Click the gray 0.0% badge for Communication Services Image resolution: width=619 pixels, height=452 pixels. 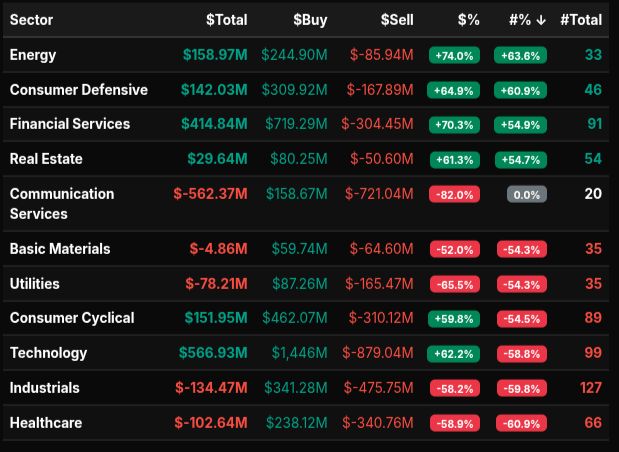tap(526, 194)
